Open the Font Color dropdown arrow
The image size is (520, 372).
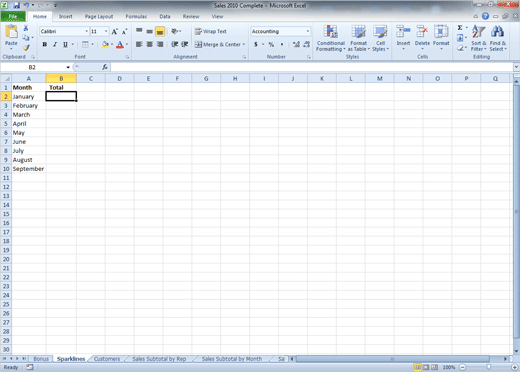point(127,44)
